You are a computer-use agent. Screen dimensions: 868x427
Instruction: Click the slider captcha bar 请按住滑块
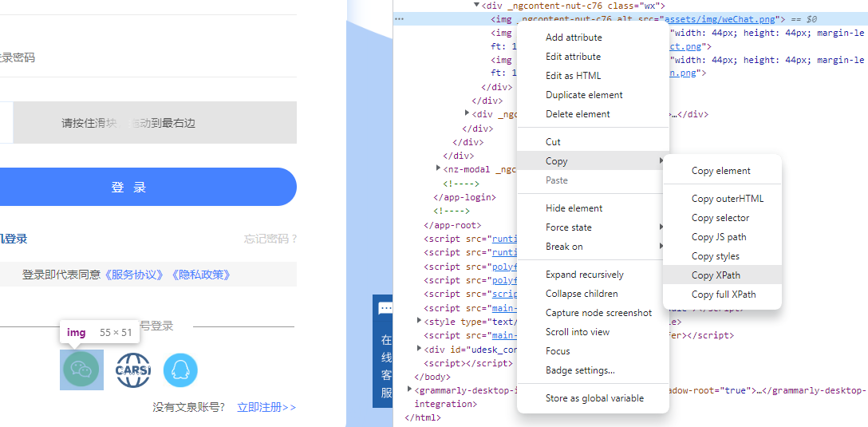coord(155,122)
